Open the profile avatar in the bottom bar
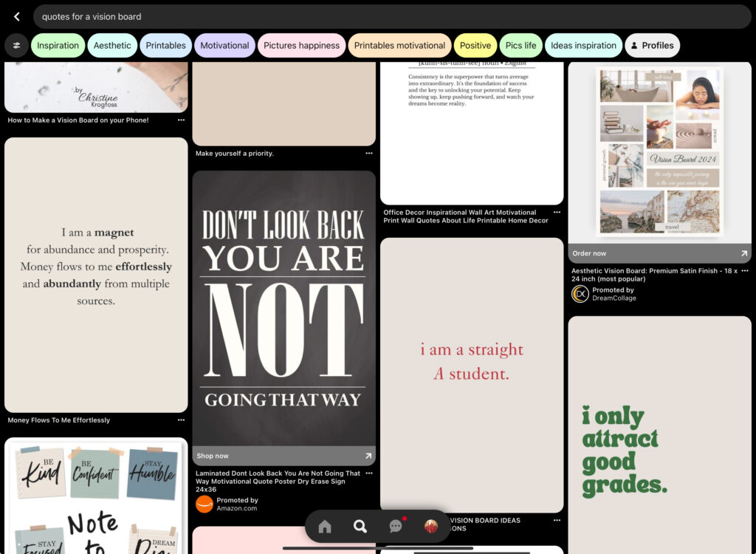Viewport: 756px width, 554px height. pos(430,527)
